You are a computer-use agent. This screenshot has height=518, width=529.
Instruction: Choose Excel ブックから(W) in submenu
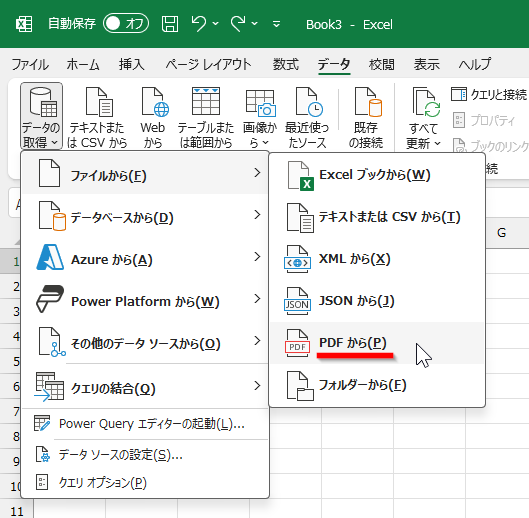[x=377, y=175]
